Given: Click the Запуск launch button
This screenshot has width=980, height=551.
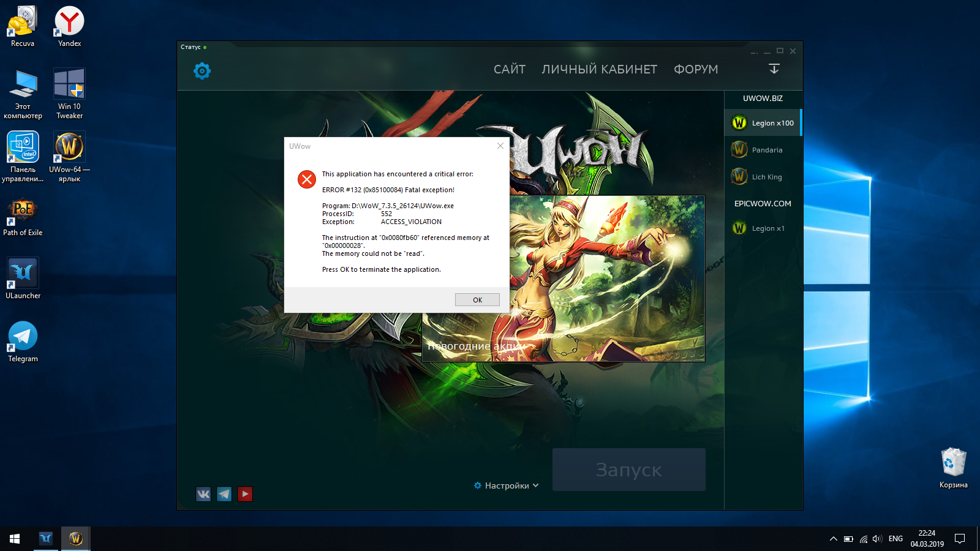Looking at the screenshot, I should 628,470.
